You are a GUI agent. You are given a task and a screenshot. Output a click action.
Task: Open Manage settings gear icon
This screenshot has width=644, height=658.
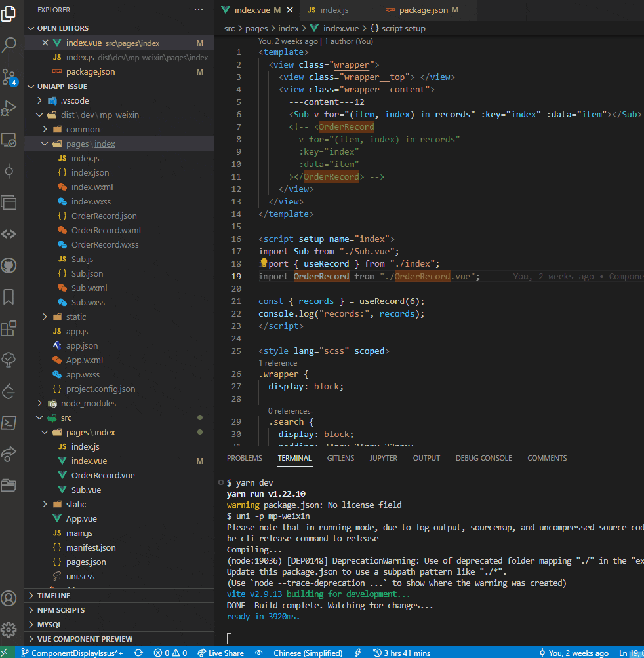[x=9, y=630]
